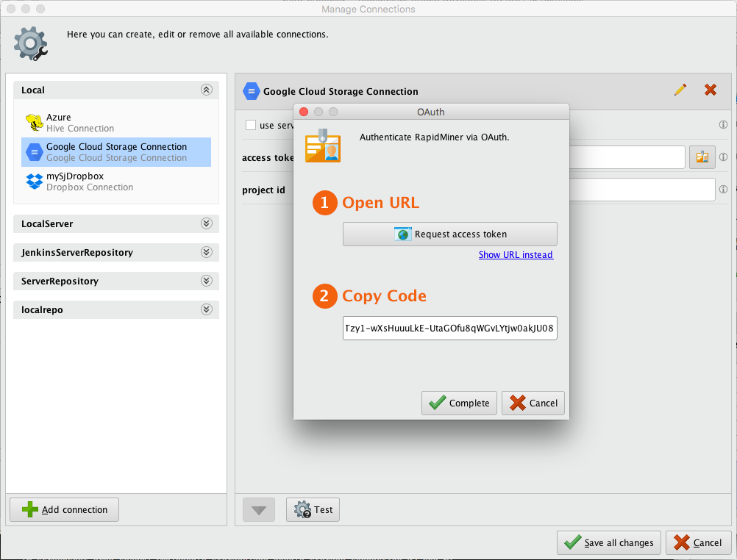Click info icon beside access token field
This screenshot has width=737, height=560.
[x=723, y=157]
